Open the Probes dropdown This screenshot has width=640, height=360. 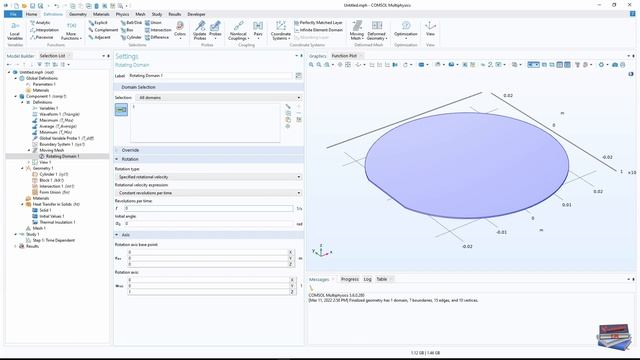(215, 31)
